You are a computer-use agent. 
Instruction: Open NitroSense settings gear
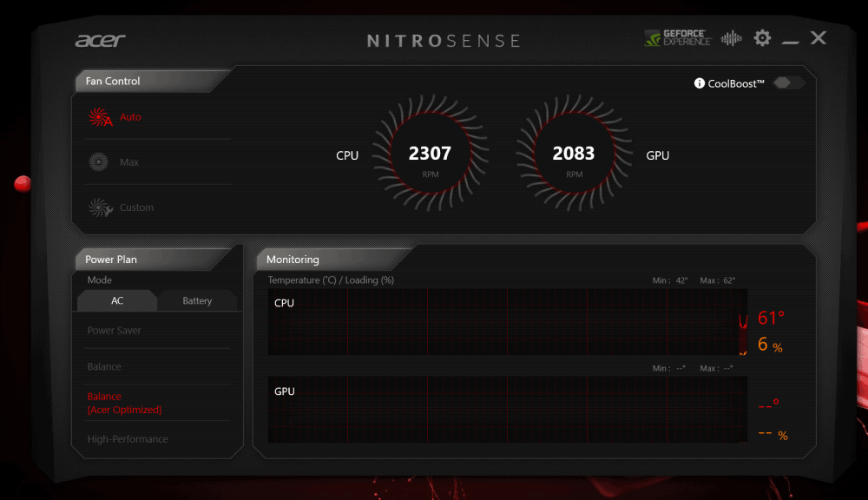[762, 38]
